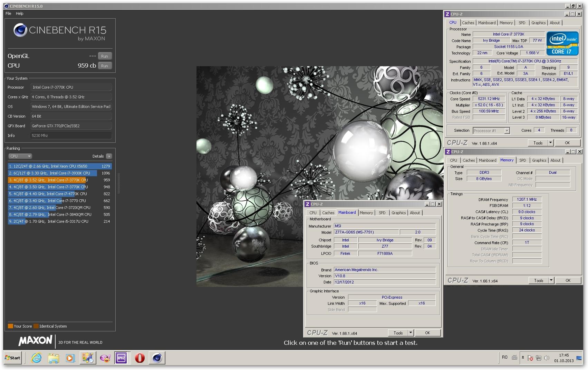Screen dimensions: 588x370
Task: Switch to CPU-Z taskbar button
Action: 122,358
